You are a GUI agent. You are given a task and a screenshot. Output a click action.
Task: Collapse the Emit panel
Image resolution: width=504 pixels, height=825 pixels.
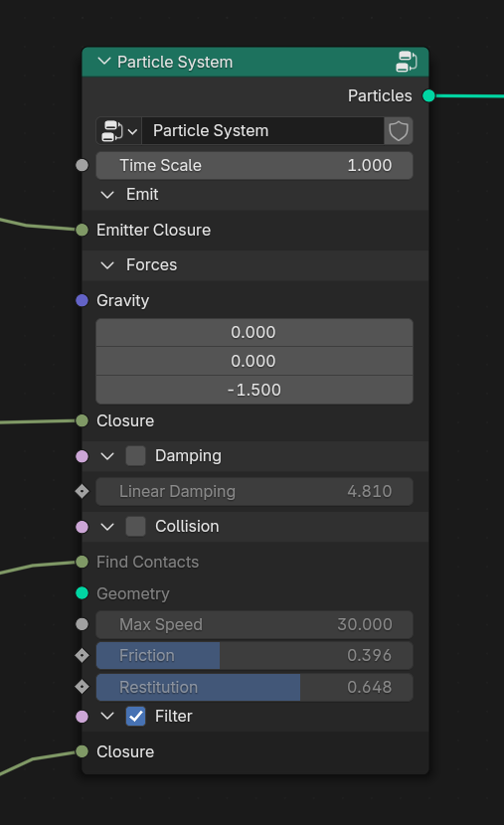(x=107, y=195)
